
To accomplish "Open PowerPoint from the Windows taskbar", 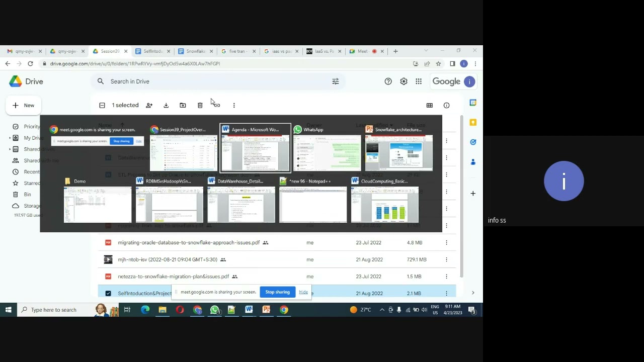I will 266,310.
